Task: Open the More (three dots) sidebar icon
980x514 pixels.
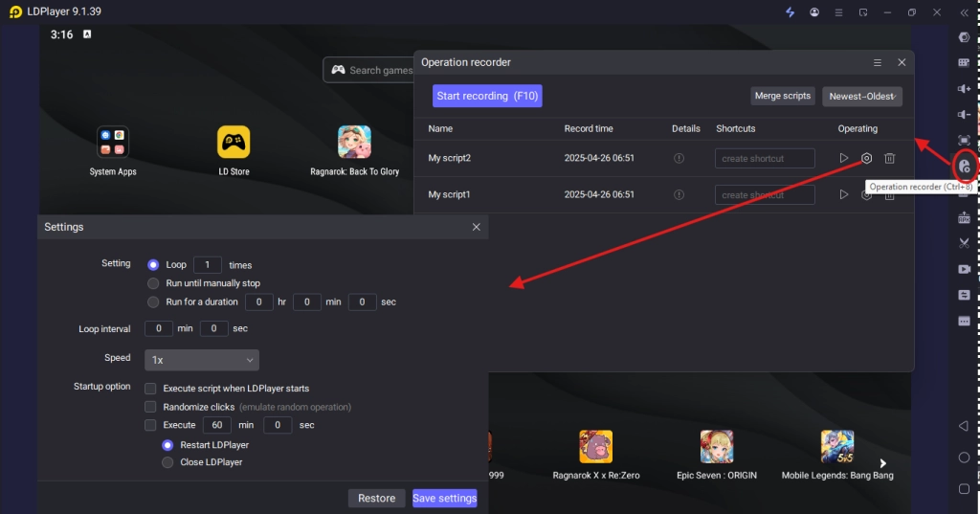Action: (x=965, y=321)
